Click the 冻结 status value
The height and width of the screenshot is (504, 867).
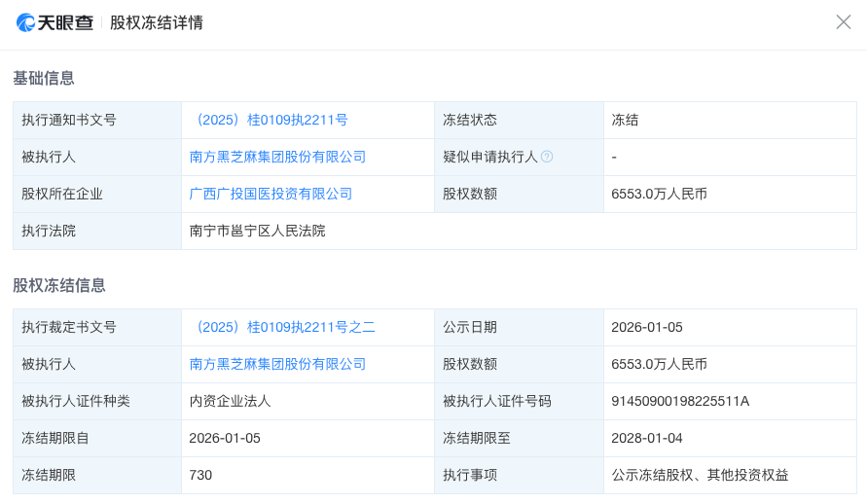point(625,120)
